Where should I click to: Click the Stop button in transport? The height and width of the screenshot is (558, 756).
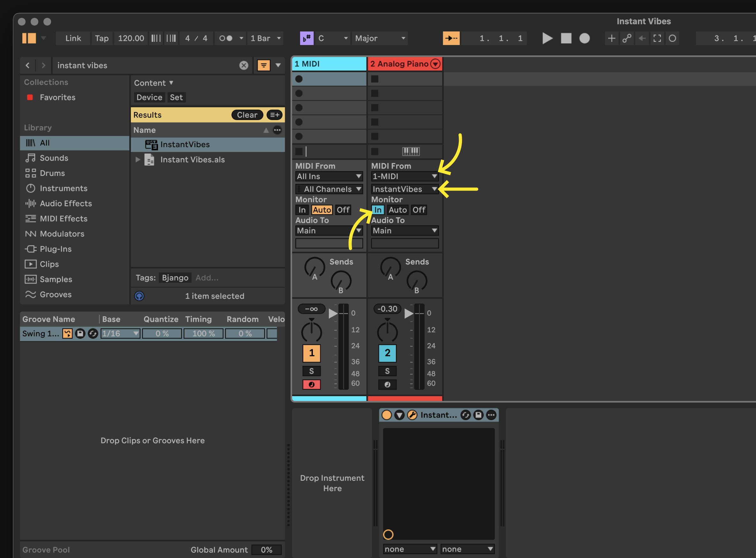(x=566, y=38)
